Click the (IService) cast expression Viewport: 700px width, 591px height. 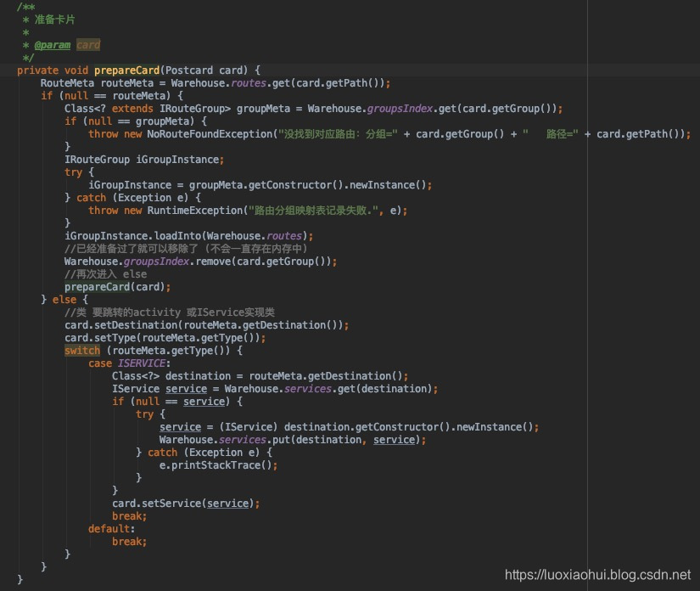pyautogui.click(x=249, y=427)
